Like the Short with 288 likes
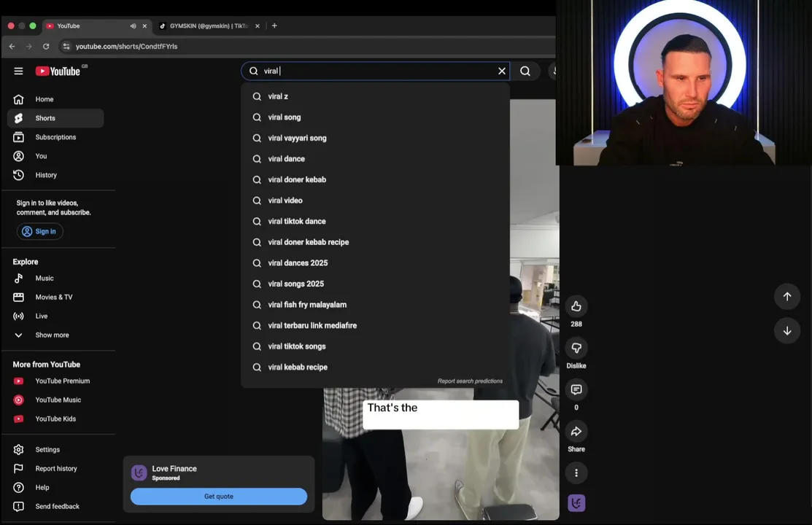 pyautogui.click(x=576, y=306)
